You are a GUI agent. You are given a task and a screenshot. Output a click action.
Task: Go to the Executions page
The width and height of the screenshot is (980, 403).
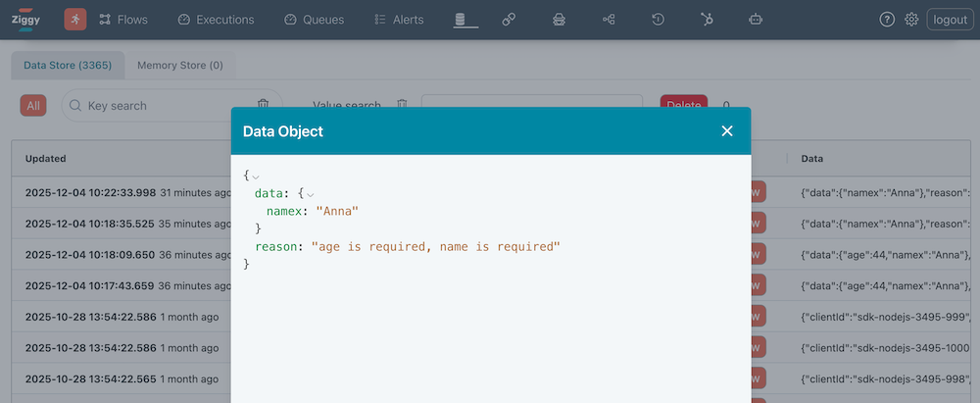216,20
